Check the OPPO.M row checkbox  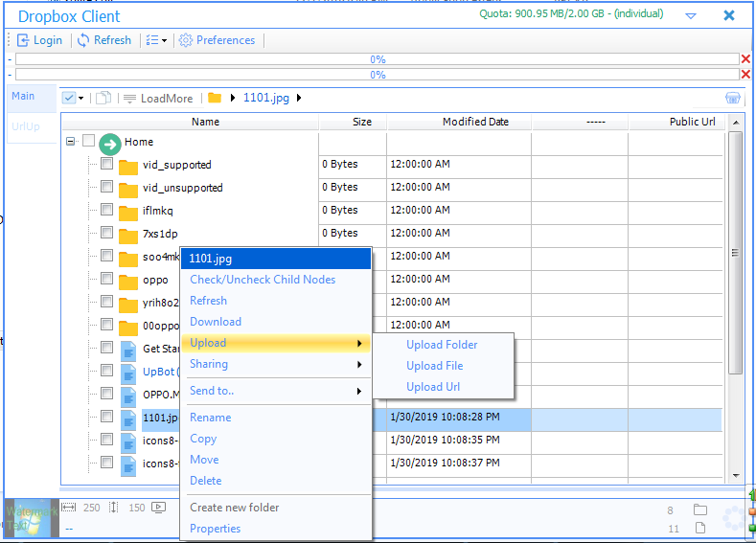(x=106, y=394)
